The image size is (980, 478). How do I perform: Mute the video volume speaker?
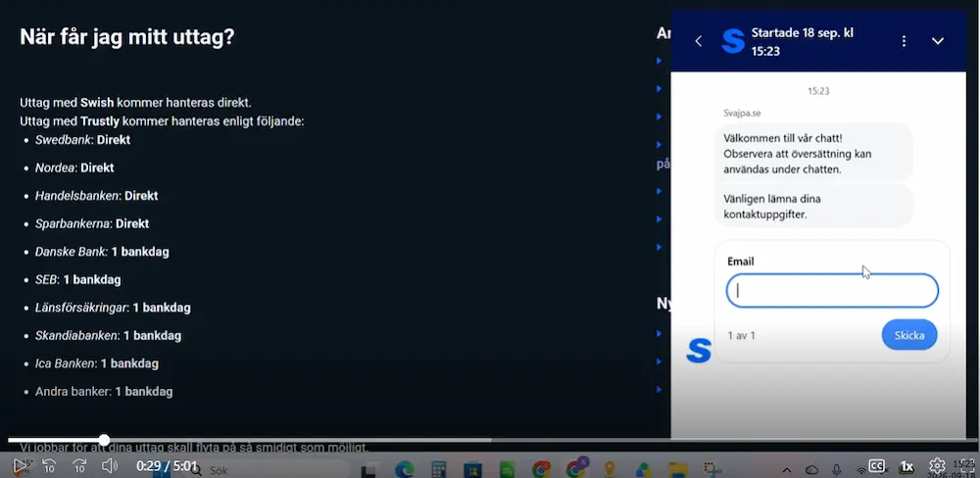coord(110,465)
